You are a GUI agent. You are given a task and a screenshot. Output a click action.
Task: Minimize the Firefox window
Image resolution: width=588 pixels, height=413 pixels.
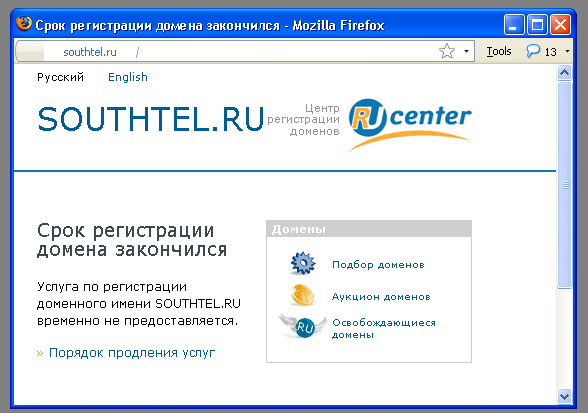[513, 25]
